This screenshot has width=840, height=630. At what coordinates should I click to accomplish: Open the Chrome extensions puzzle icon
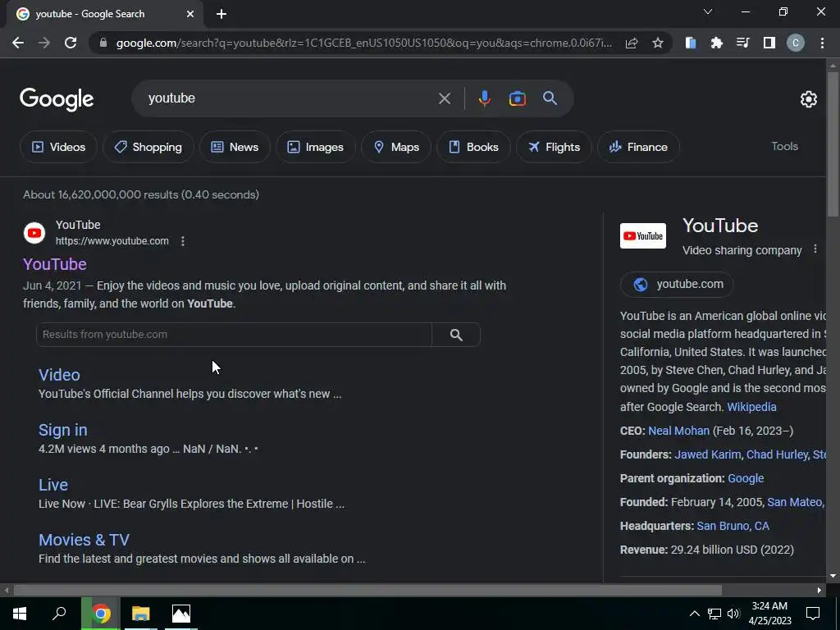717,43
